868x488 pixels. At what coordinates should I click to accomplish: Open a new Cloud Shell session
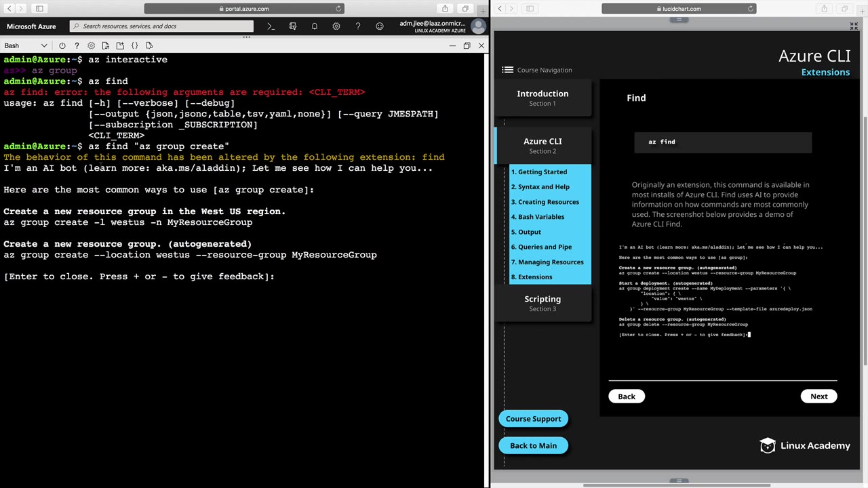120,45
